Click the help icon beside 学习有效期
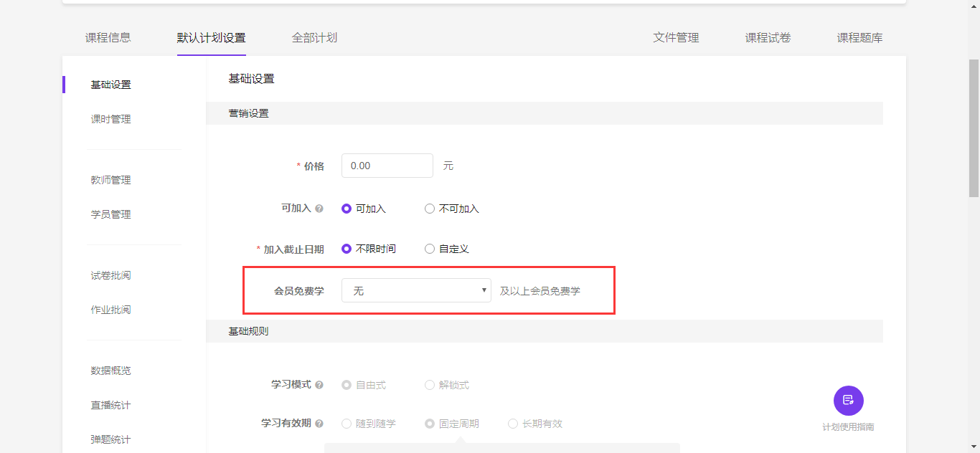This screenshot has height=453, width=980. click(319, 424)
